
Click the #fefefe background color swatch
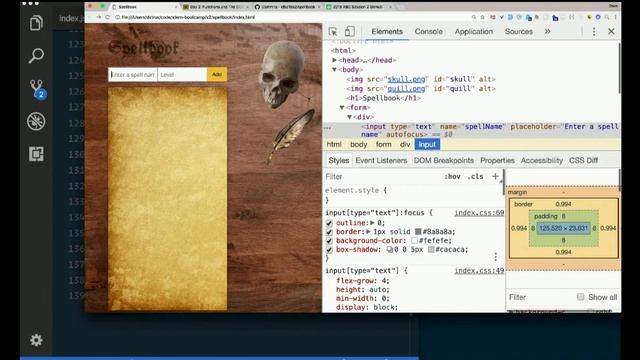pyautogui.click(x=414, y=240)
